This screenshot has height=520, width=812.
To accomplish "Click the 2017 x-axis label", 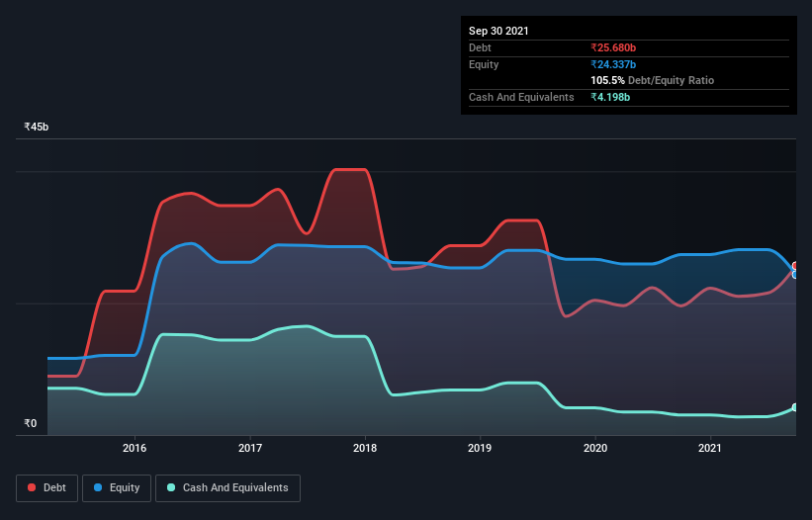I will [249, 448].
